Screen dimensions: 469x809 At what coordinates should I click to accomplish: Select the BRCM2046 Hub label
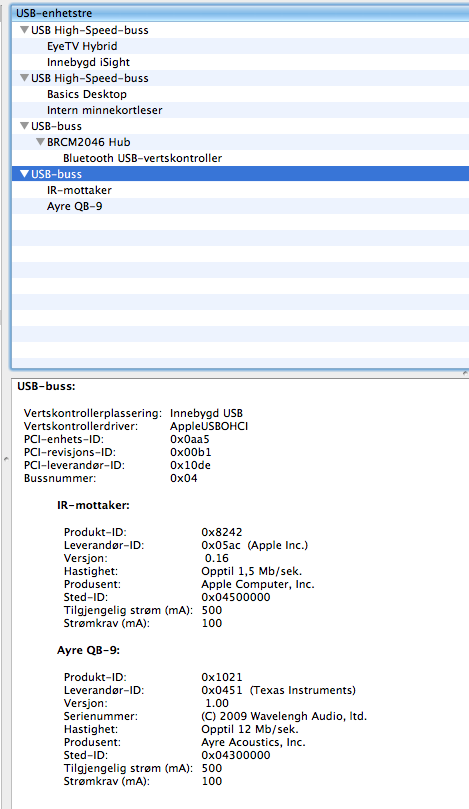click(x=89, y=142)
